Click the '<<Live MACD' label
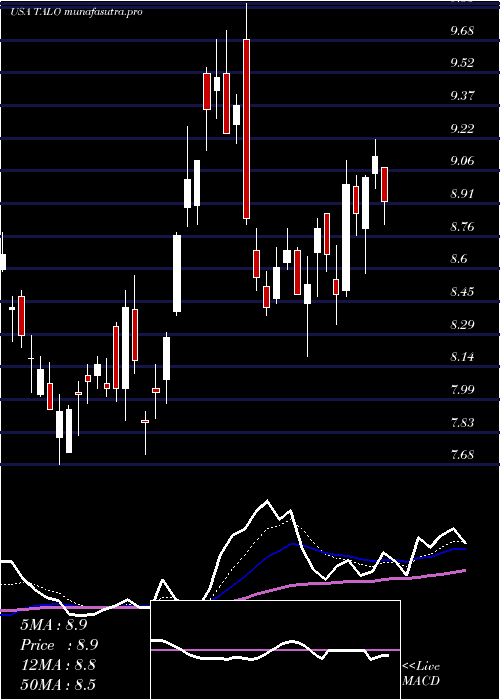This screenshot has height=700, width=500. (x=421, y=674)
